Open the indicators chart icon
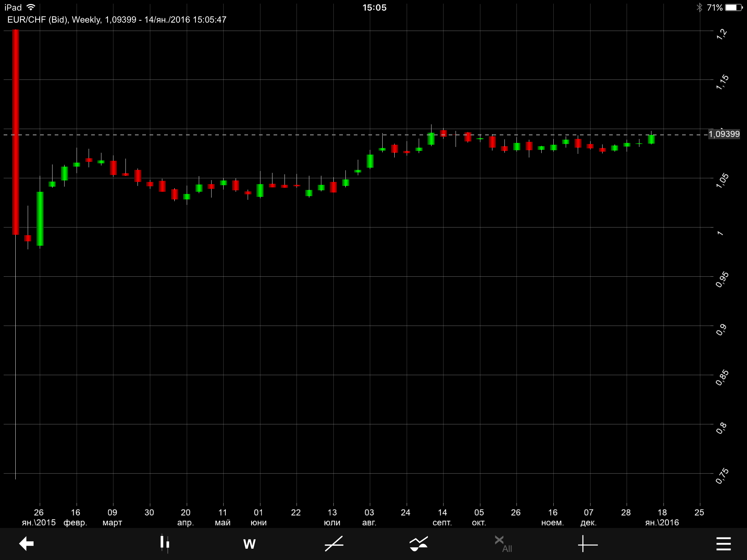This screenshot has height=560, width=747. point(418,544)
